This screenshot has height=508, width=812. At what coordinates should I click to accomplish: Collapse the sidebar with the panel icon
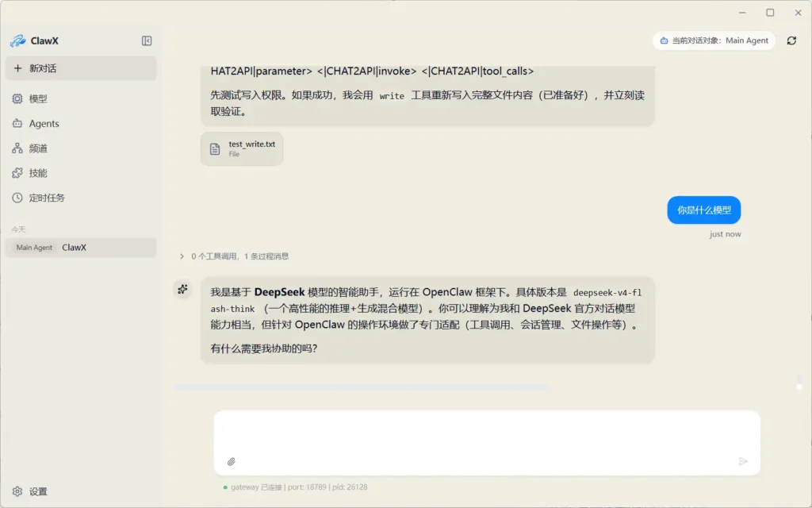click(147, 40)
